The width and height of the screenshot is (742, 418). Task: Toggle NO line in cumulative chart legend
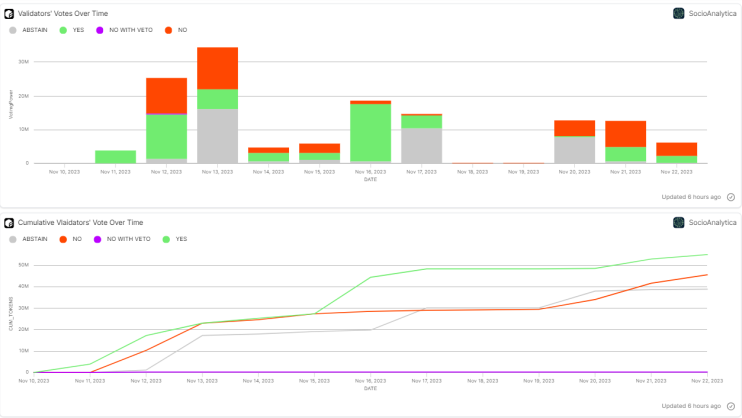pyautogui.click(x=71, y=239)
